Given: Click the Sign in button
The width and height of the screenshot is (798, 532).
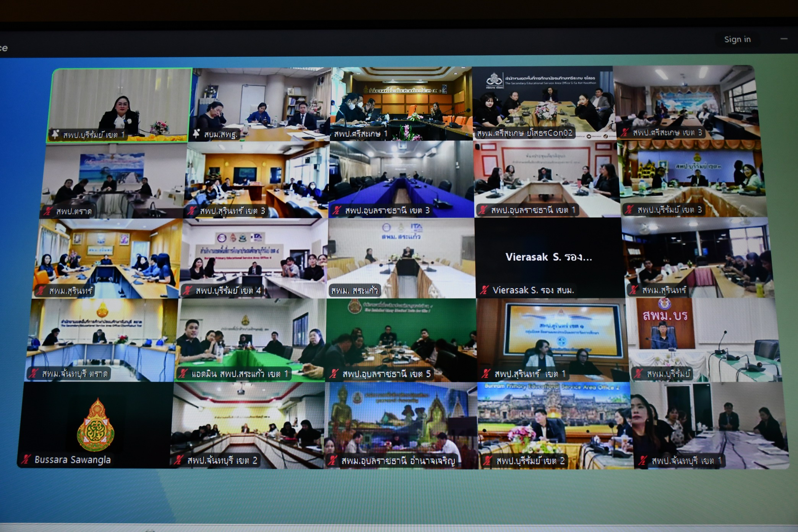Looking at the screenshot, I should click(737, 39).
